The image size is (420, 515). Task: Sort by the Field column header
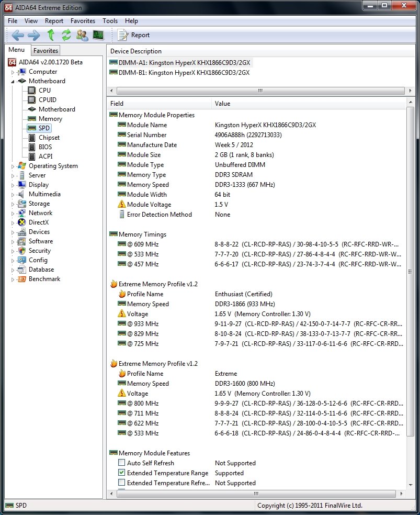click(159, 104)
